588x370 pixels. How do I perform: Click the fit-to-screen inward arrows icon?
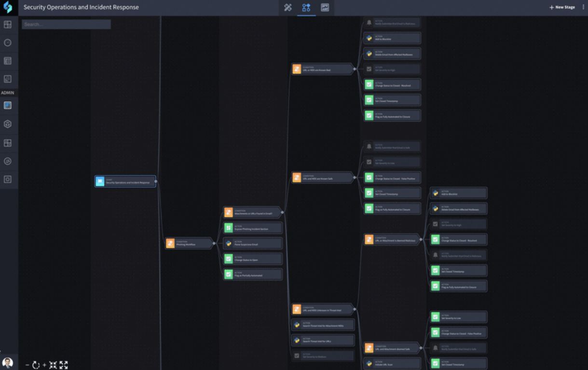[53, 365]
